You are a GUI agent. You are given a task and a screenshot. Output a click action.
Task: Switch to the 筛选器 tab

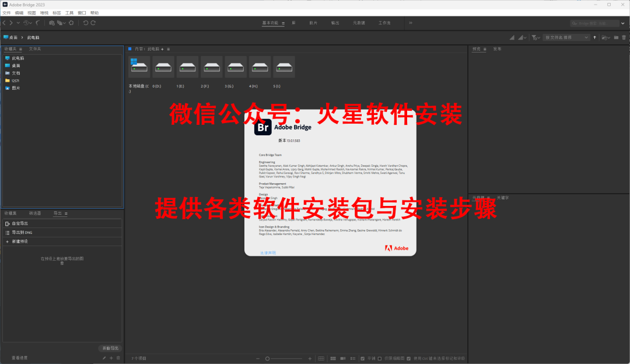point(35,213)
